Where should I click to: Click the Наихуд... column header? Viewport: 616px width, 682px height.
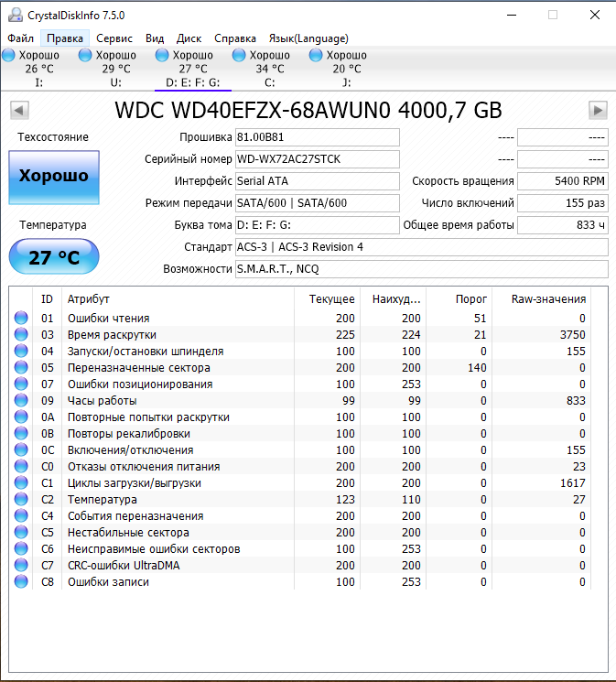coord(394,299)
